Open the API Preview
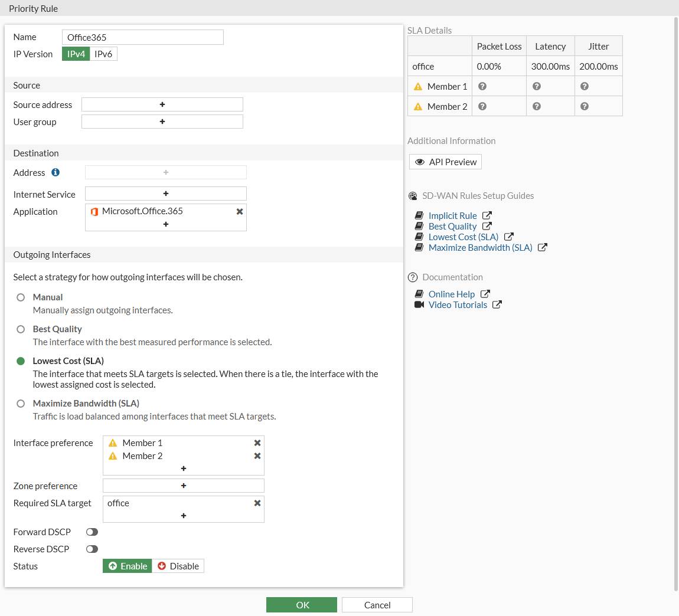This screenshot has height=616, width=679. pos(446,162)
